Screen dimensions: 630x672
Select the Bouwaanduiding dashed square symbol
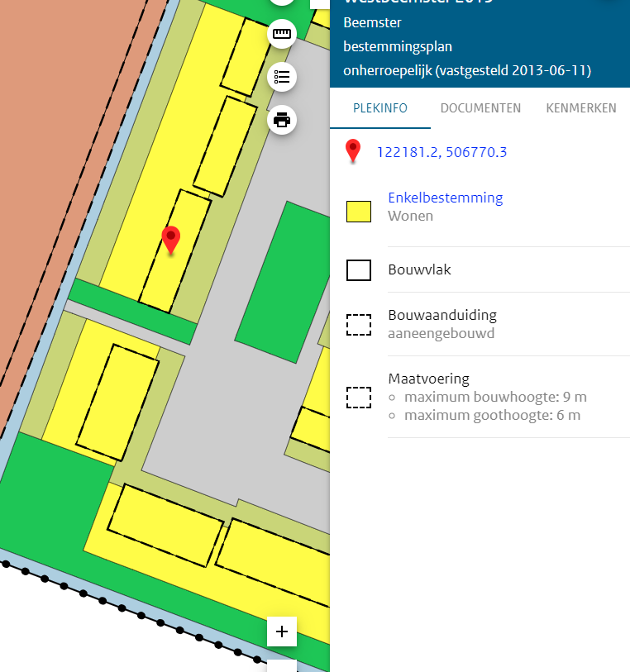point(359,325)
